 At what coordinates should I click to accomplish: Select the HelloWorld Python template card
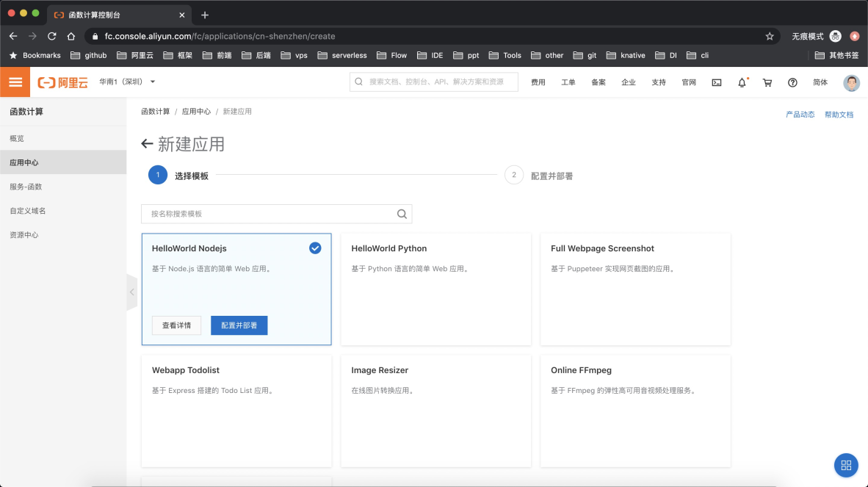(x=435, y=289)
